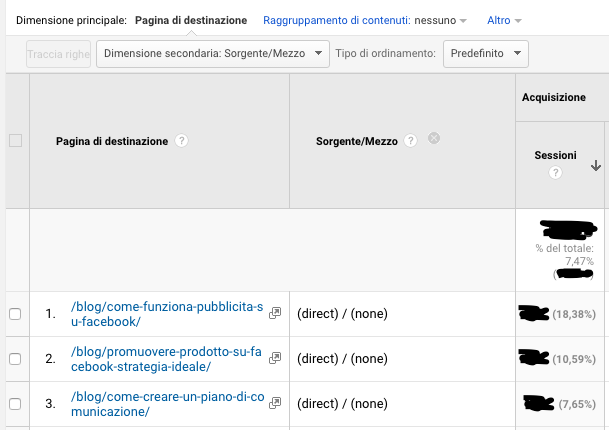Check the checkbox for row 2

tap(15, 358)
